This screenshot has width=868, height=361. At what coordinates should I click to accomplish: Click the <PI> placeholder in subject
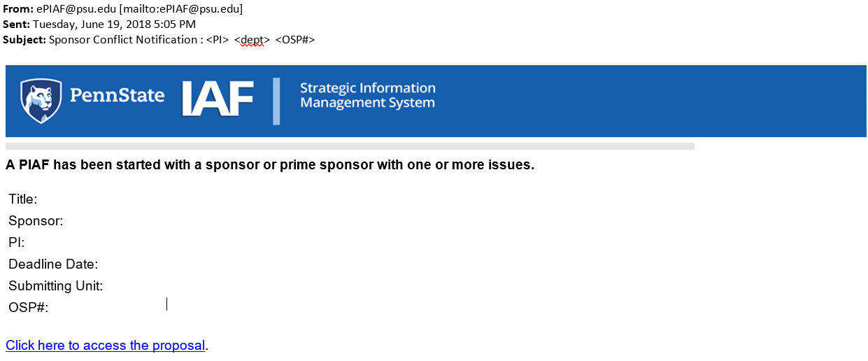(218, 40)
